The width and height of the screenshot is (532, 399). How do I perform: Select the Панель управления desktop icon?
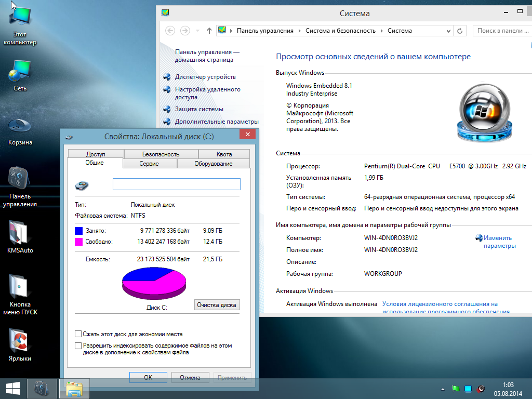(20, 187)
